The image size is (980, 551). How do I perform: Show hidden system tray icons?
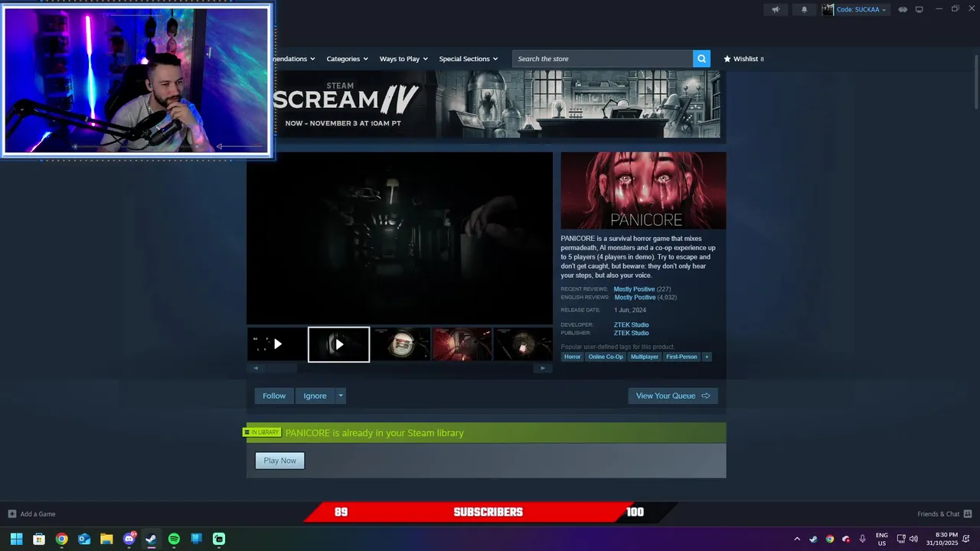[x=797, y=539]
